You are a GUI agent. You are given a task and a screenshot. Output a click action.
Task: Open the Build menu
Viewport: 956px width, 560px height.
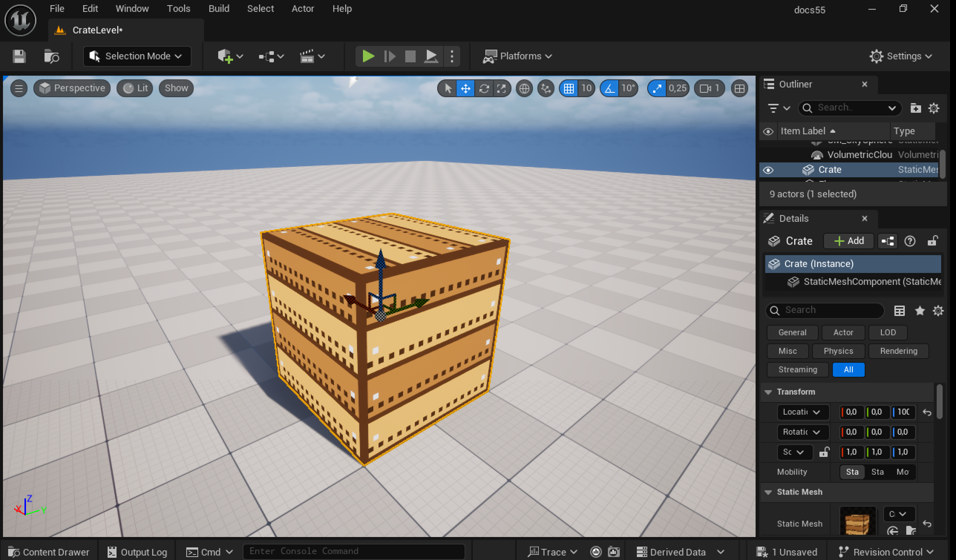point(219,9)
